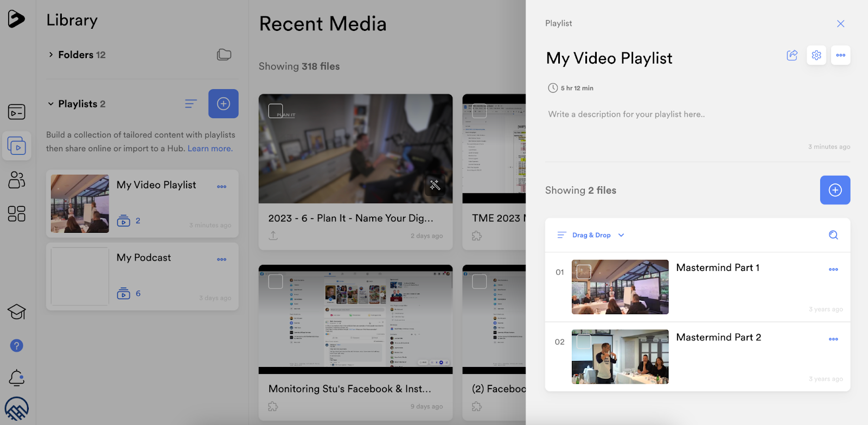This screenshot has height=425, width=868.
Task: Follow the Learn more link
Action: 210,149
